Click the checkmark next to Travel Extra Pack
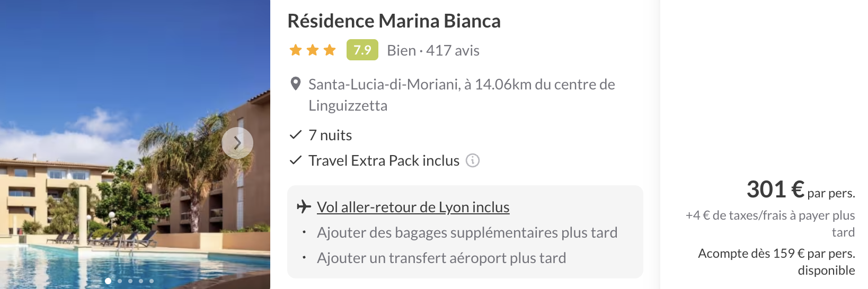Screen dimensions: 868x289 (296, 160)
